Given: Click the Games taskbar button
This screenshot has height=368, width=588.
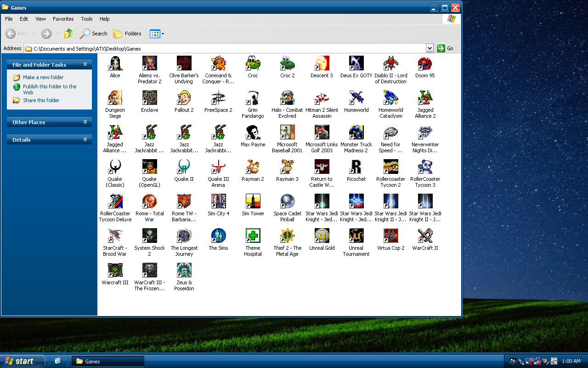Looking at the screenshot, I should click(109, 361).
